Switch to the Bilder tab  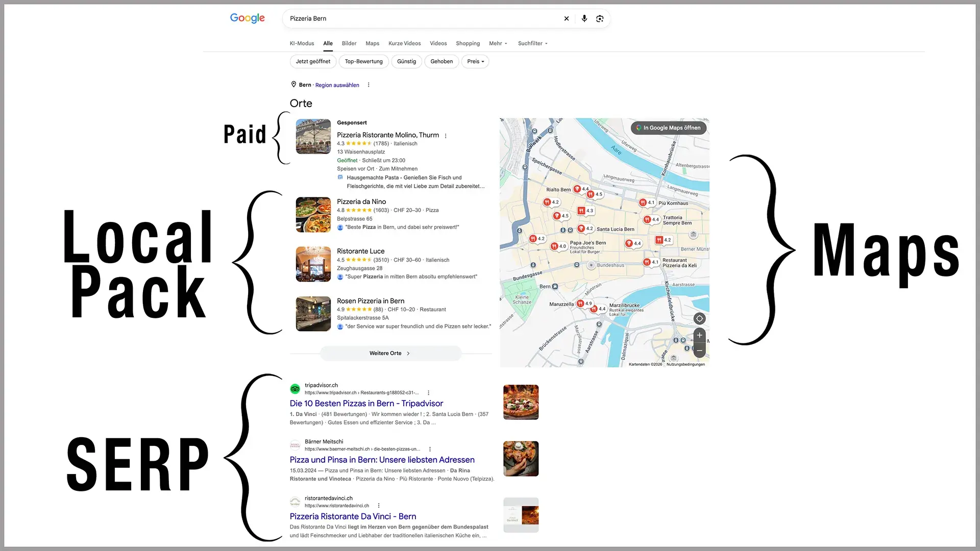349,43
